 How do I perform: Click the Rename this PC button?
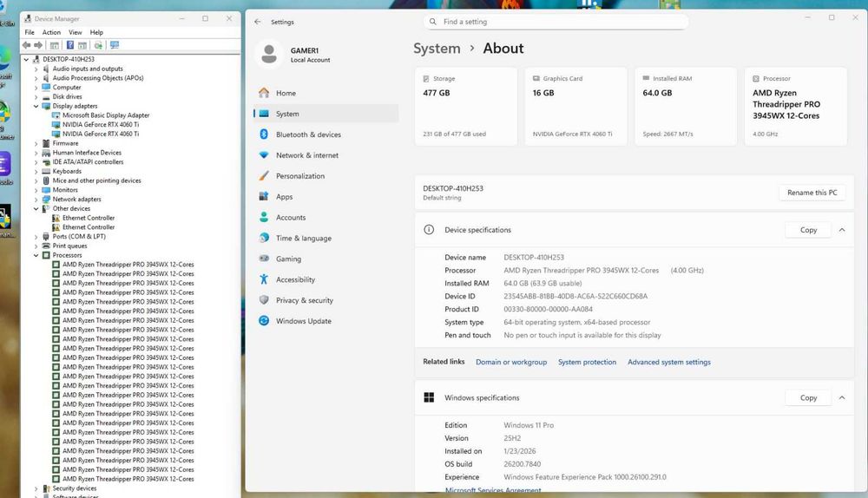812,193
